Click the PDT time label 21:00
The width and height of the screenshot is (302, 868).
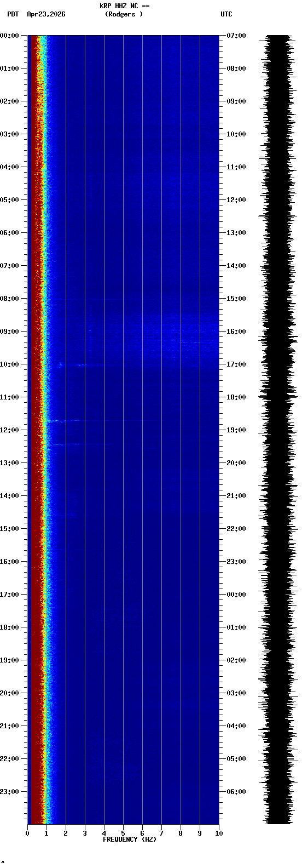[x=9, y=726]
